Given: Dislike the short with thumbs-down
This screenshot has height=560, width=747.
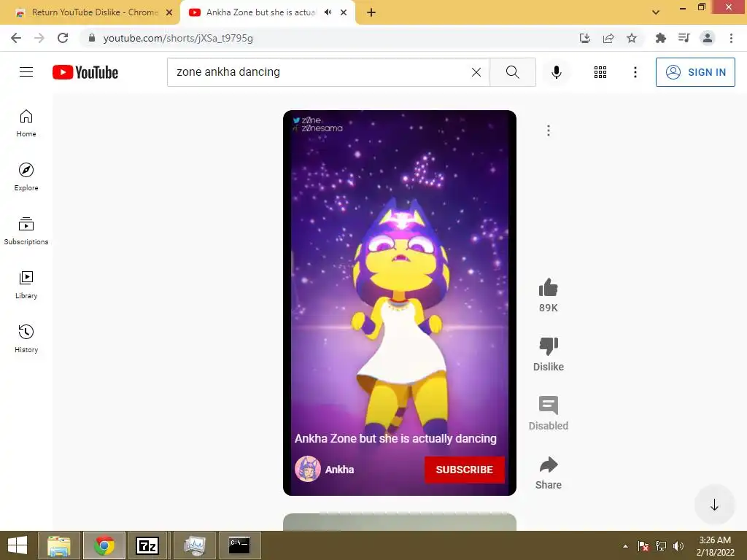Looking at the screenshot, I should (549, 346).
